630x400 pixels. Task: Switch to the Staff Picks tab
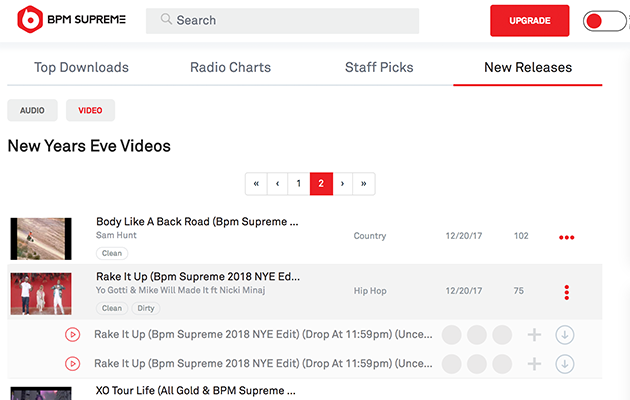pos(379,68)
